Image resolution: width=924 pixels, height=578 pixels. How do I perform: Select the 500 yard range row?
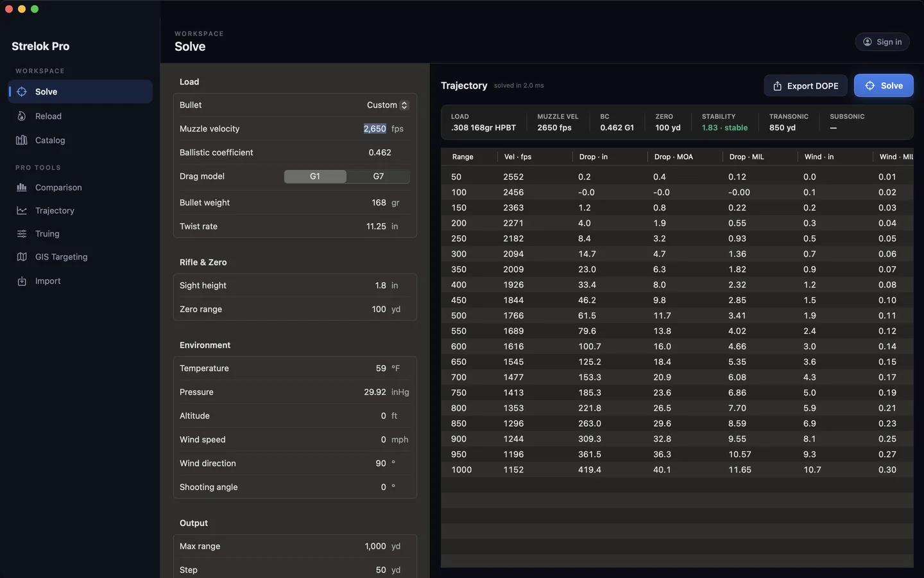[677, 315]
